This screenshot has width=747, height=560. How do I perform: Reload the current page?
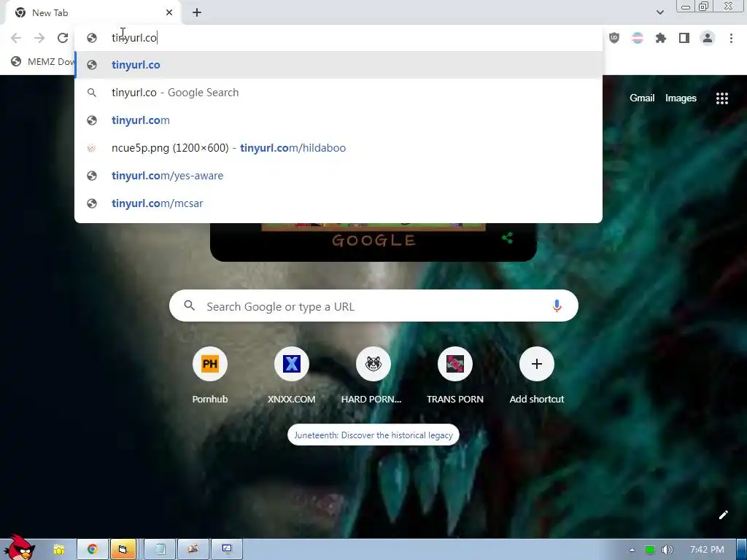click(63, 38)
